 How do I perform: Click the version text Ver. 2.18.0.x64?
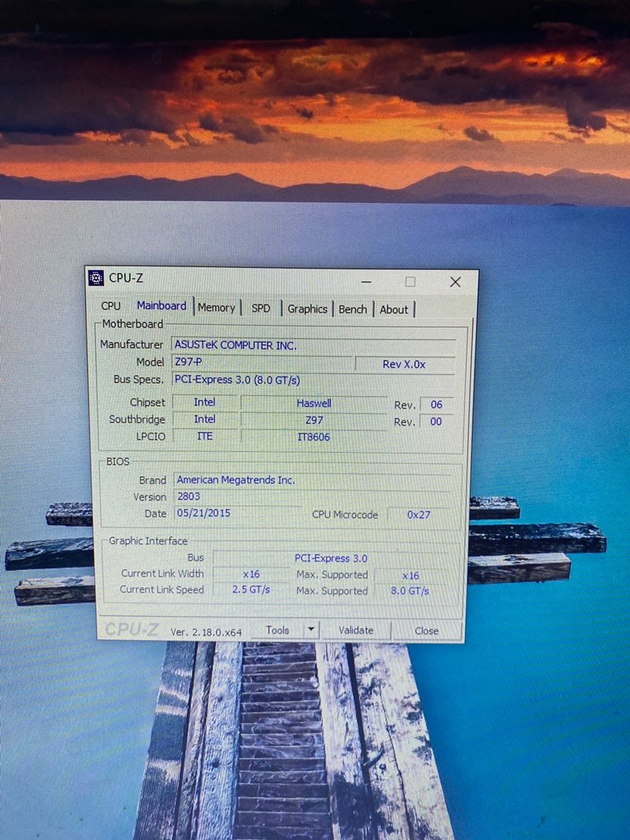tap(206, 632)
